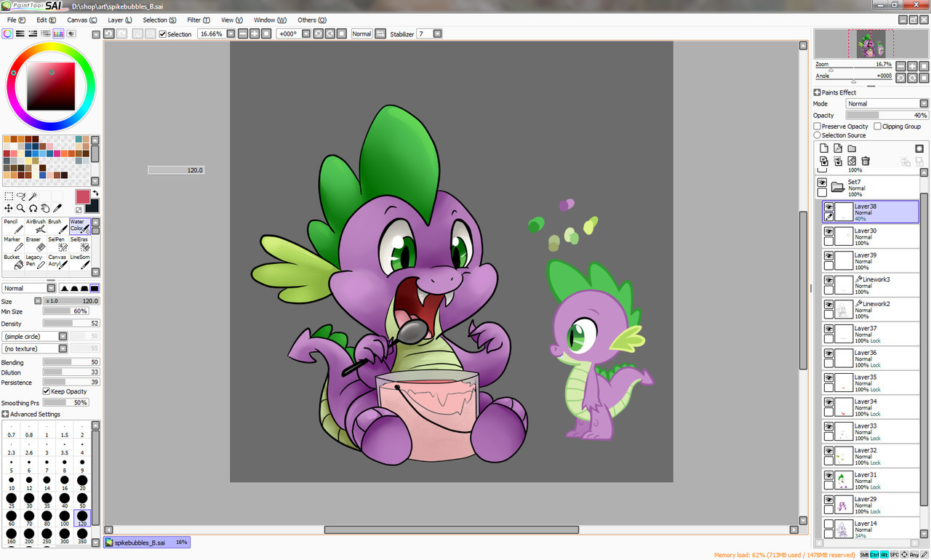Select the Brush tool
The image size is (931, 560).
[57, 226]
